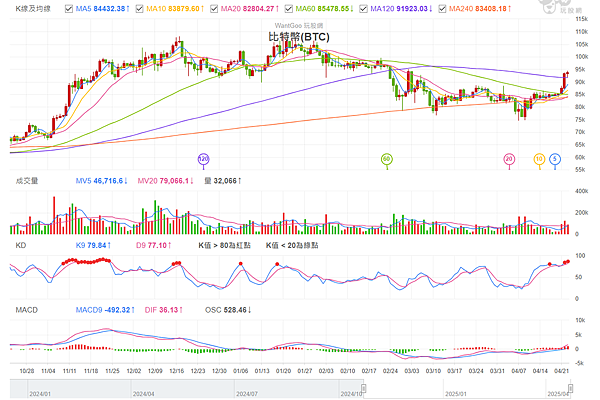Click the green 60 MA marker pin

click(x=387, y=159)
